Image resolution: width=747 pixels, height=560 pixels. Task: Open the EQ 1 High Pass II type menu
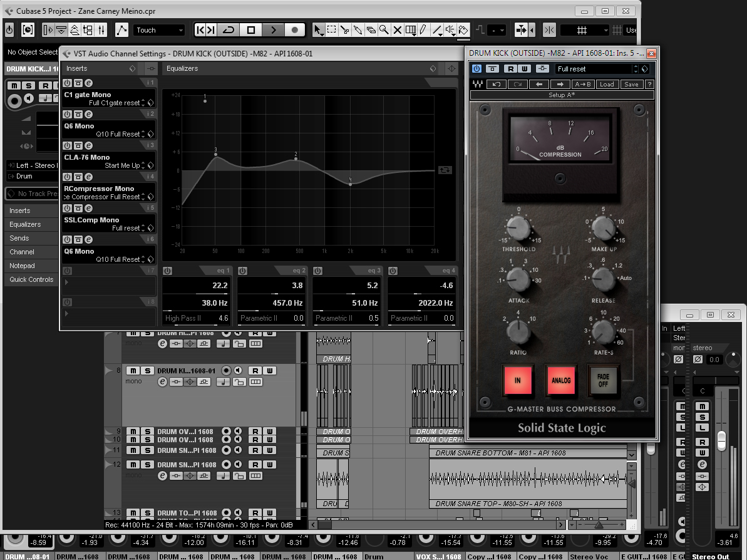click(x=183, y=318)
